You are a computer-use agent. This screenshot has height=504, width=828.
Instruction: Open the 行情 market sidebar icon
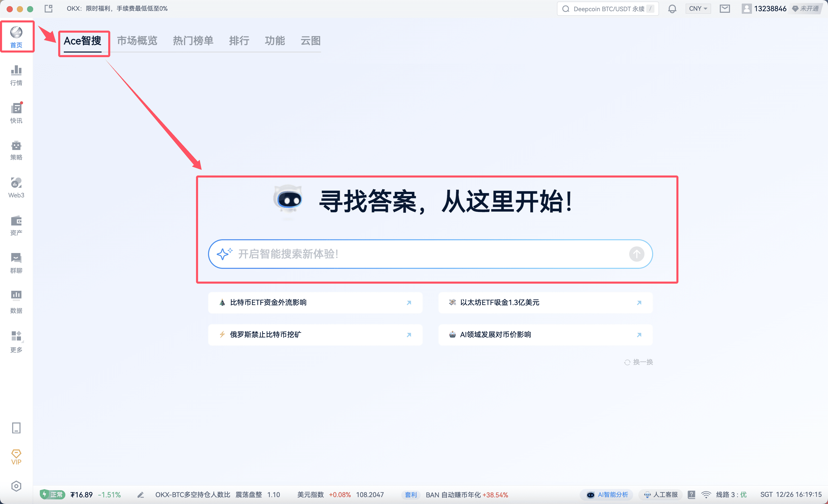[16, 75]
